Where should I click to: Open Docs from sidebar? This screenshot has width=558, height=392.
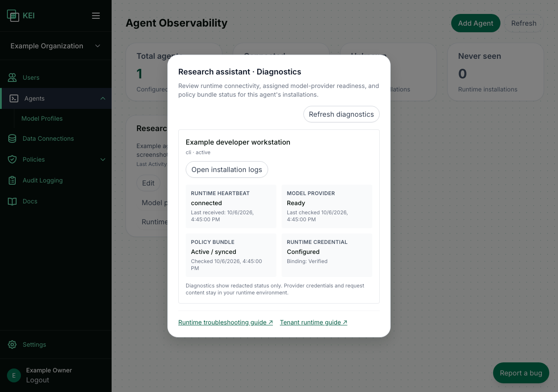click(x=56, y=201)
